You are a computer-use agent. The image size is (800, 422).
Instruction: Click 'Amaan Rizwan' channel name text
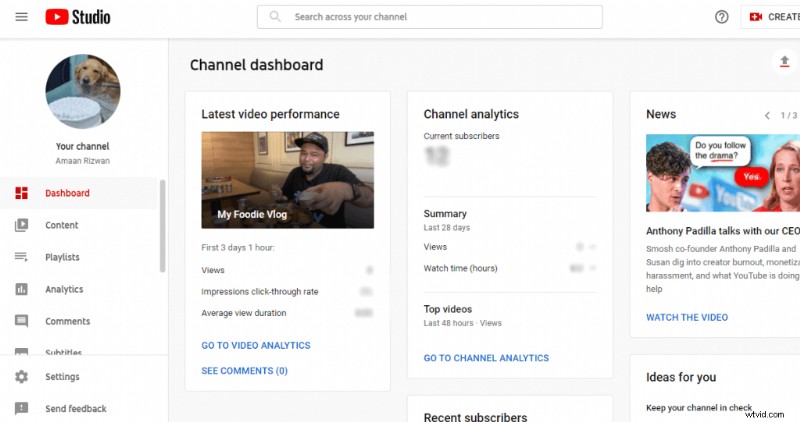tap(83, 161)
